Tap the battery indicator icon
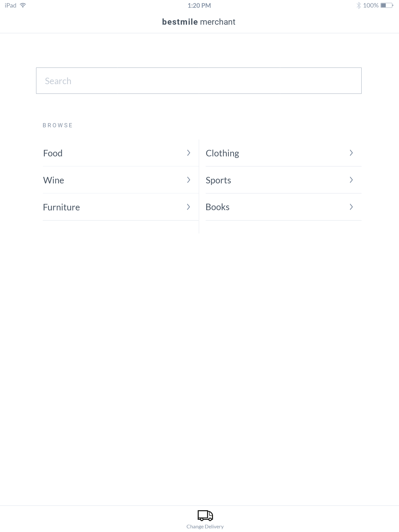The width and height of the screenshot is (399, 532). pos(387,5)
